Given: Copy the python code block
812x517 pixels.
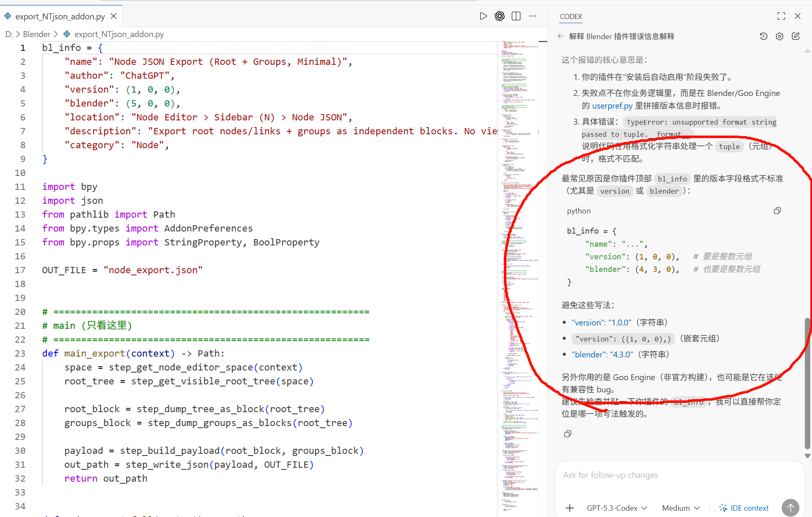Looking at the screenshot, I should 777,211.
